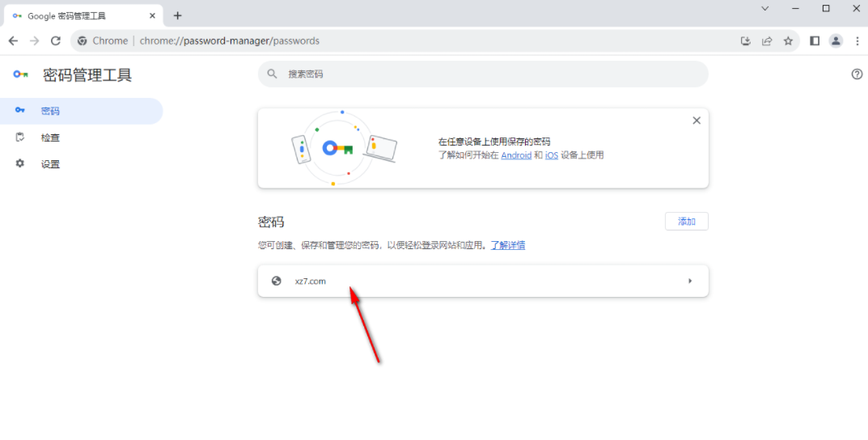
Task: Click the globe icon beside xz7.com
Action: point(277,281)
